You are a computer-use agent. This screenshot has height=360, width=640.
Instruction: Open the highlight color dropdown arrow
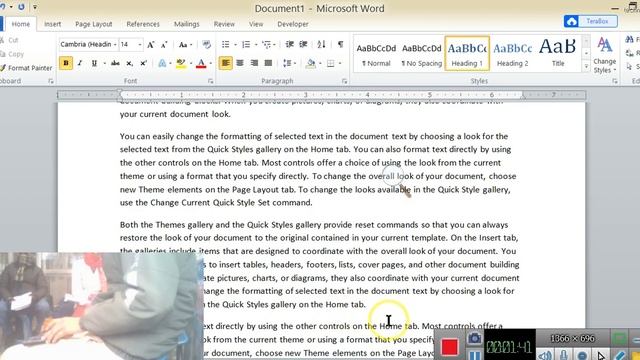point(190,63)
